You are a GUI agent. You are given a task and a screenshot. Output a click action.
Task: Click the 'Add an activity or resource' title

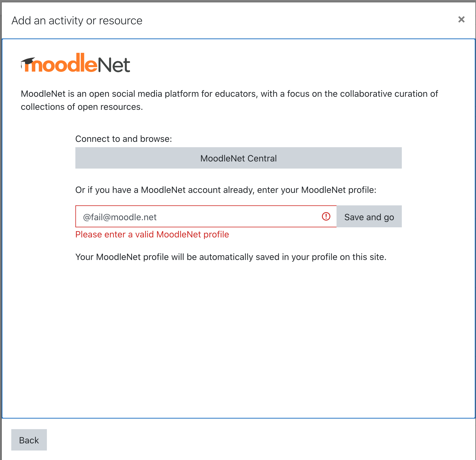click(77, 21)
